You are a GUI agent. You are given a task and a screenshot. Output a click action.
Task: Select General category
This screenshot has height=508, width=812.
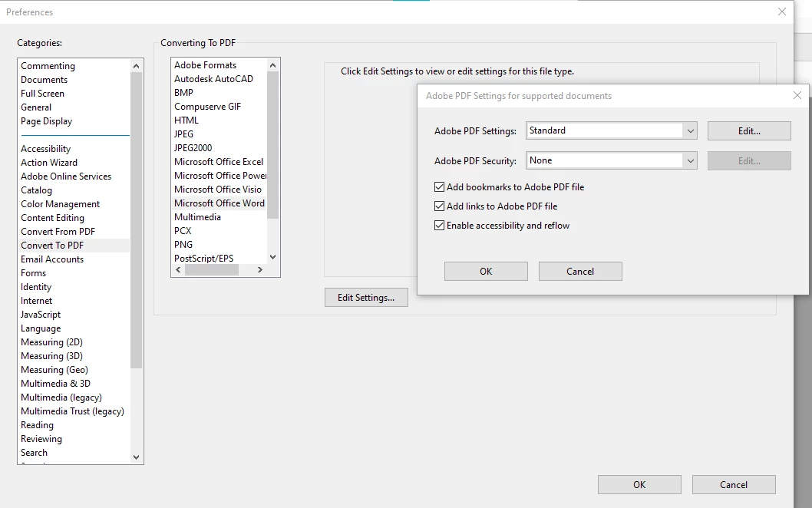click(x=36, y=107)
